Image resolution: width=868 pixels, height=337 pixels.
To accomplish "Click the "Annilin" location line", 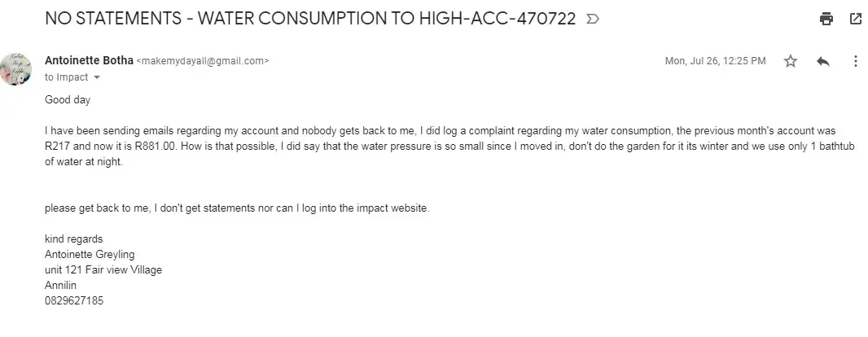I will (x=60, y=286).
